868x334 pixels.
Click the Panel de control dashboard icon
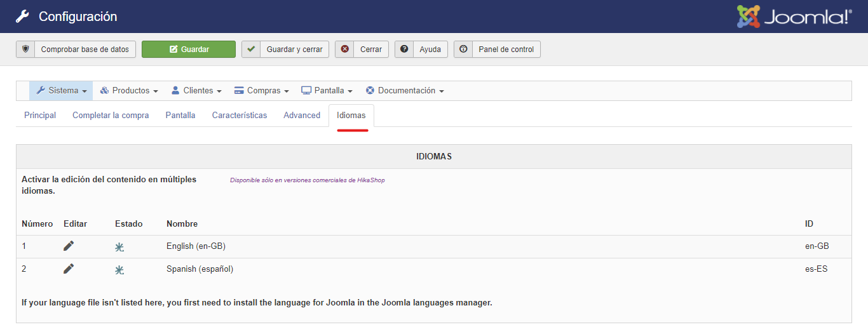tap(463, 50)
